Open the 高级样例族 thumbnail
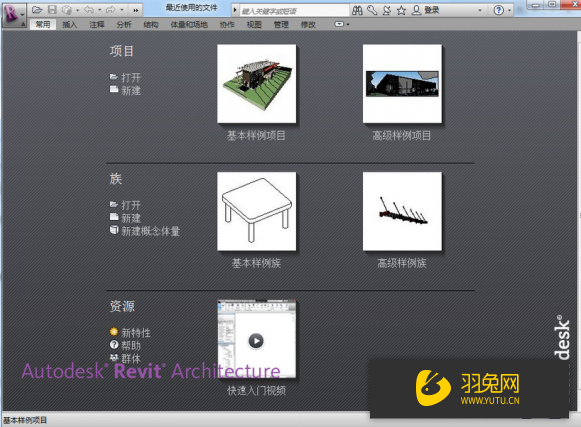 pyautogui.click(x=402, y=211)
